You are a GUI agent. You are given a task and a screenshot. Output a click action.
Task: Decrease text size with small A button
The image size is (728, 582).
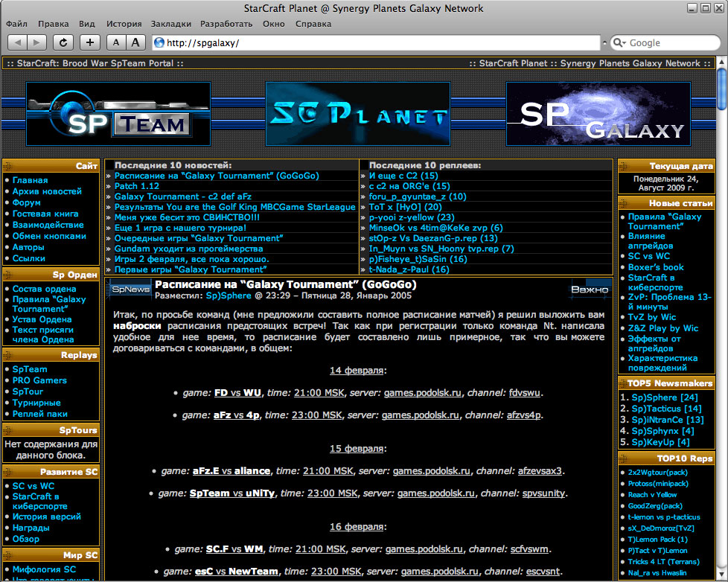coord(116,42)
